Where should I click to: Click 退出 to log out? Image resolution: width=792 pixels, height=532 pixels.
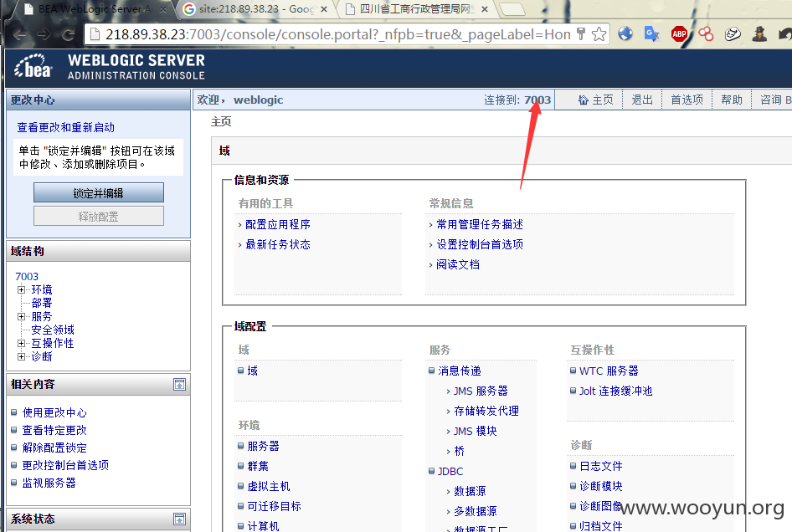click(642, 100)
